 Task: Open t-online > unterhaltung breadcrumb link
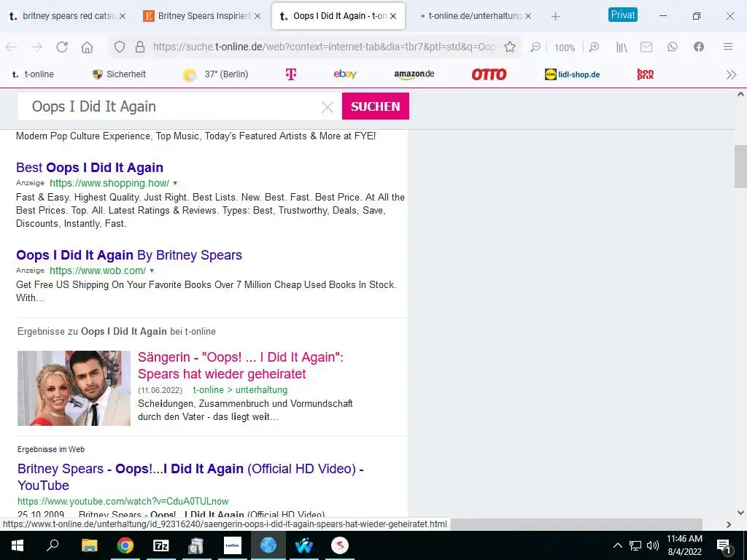tap(240, 390)
